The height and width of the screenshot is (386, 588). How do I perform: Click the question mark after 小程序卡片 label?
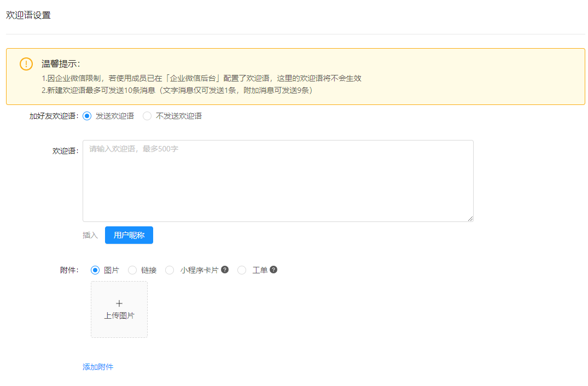click(226, 270)
